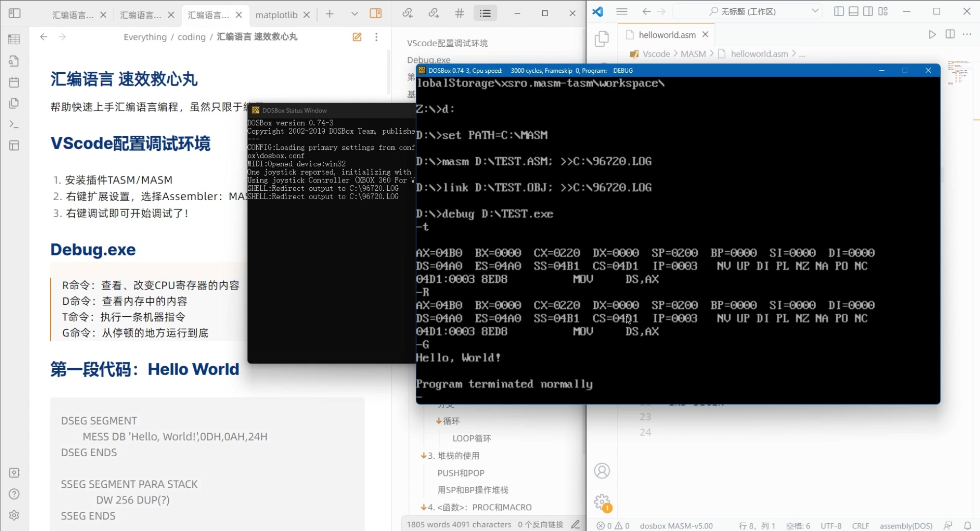
Task: Switch to the matplotlib tab
Action: [276, 15]
